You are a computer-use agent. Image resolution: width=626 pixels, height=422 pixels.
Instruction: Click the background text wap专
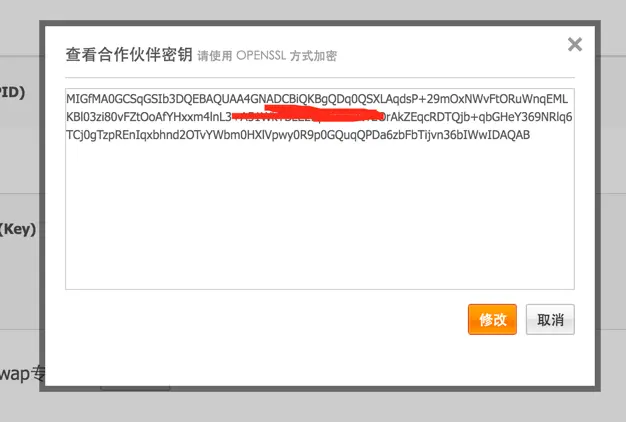22,374
